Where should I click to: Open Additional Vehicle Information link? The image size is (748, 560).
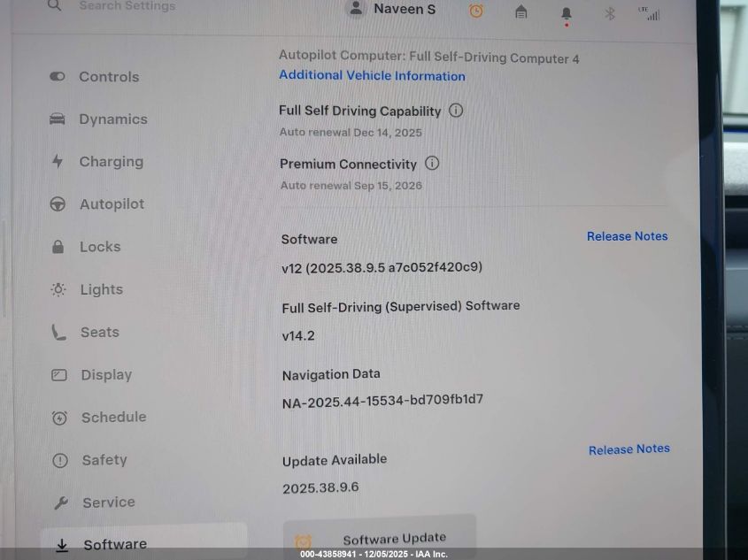click(x=372, y=76)
